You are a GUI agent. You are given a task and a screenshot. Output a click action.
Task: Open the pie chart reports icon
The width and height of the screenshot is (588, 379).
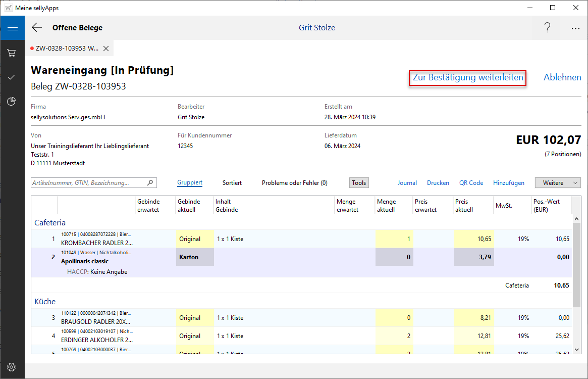pyautogui.click(x=12, y=102)
